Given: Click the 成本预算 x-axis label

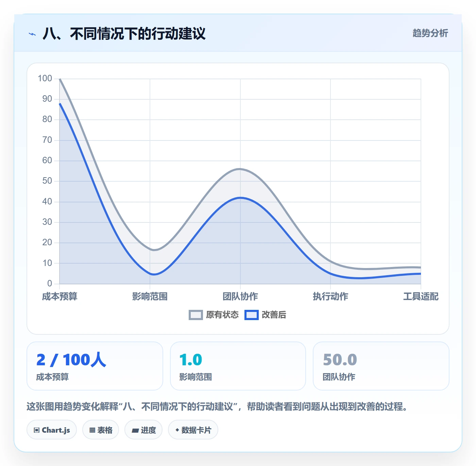Looking at the screenshot, I should (x=60, y=297).
